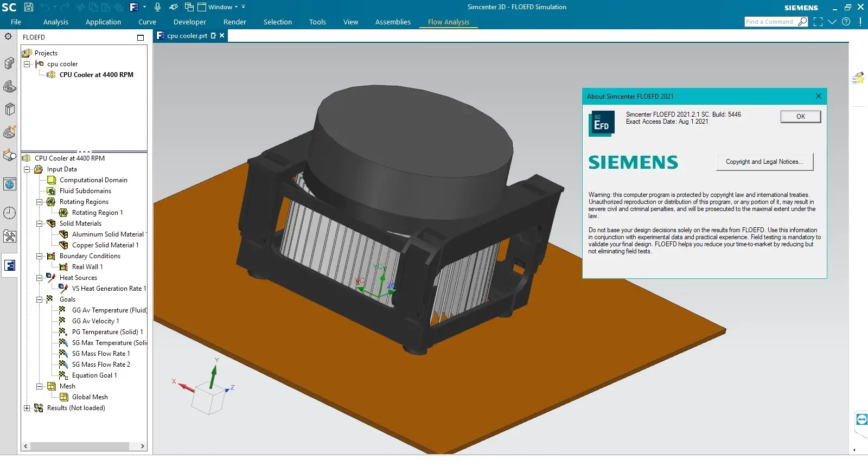Click the Paste clipboard icon

click(105, 7)
